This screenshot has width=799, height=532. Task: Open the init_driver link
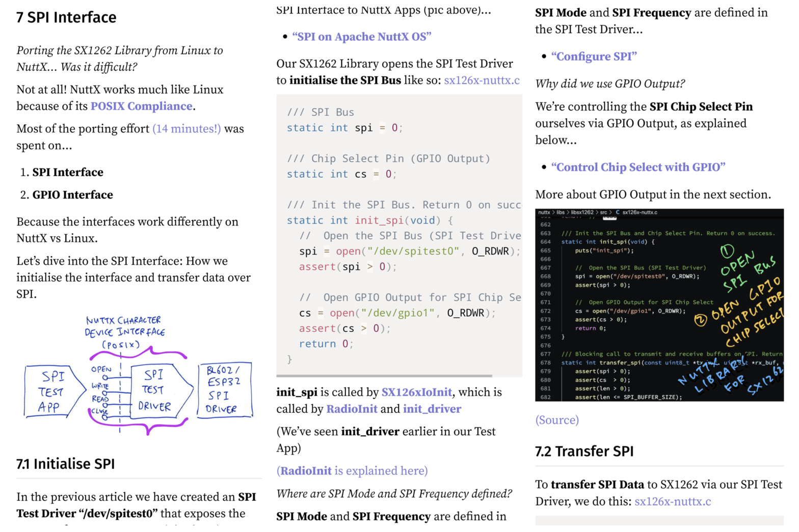(432, 409)
